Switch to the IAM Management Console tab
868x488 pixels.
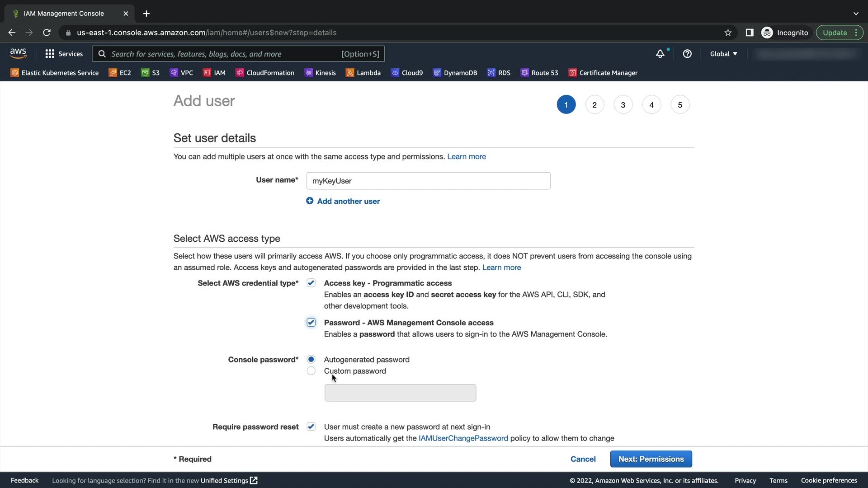pos(64,14)
